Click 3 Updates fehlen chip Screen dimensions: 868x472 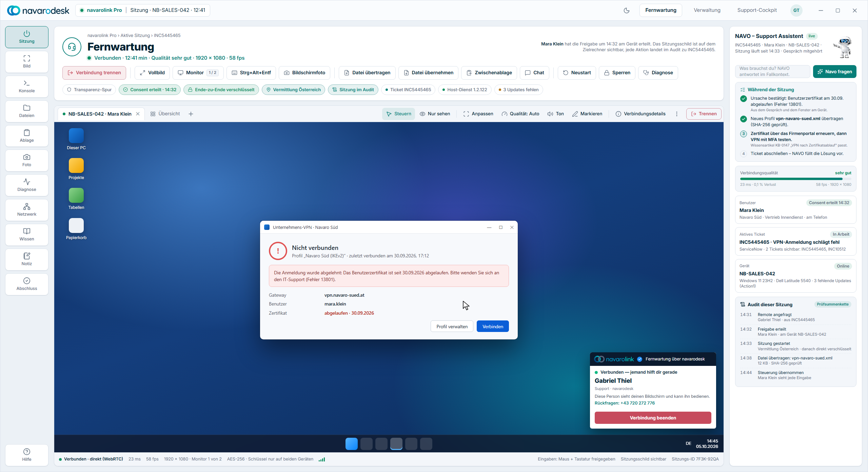(x=519, y=90)
